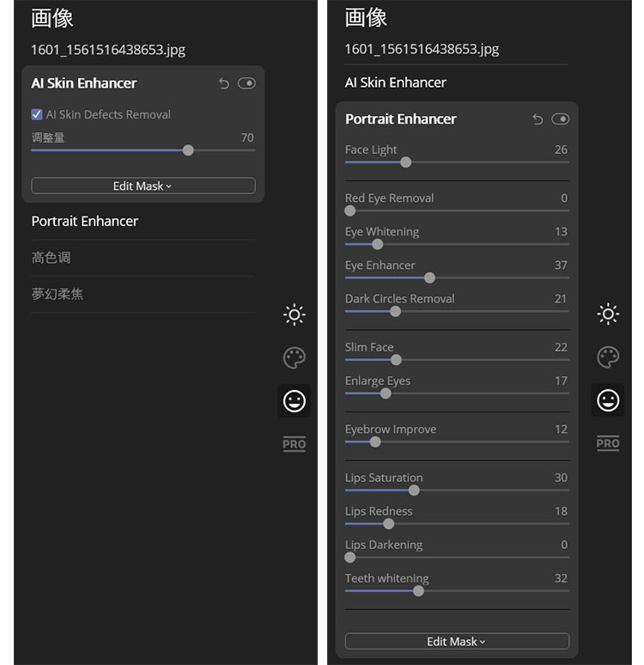Click the Face Light slider handle
Image resolution: width=644 pixels, height=665 pixels.
[406, 162]
